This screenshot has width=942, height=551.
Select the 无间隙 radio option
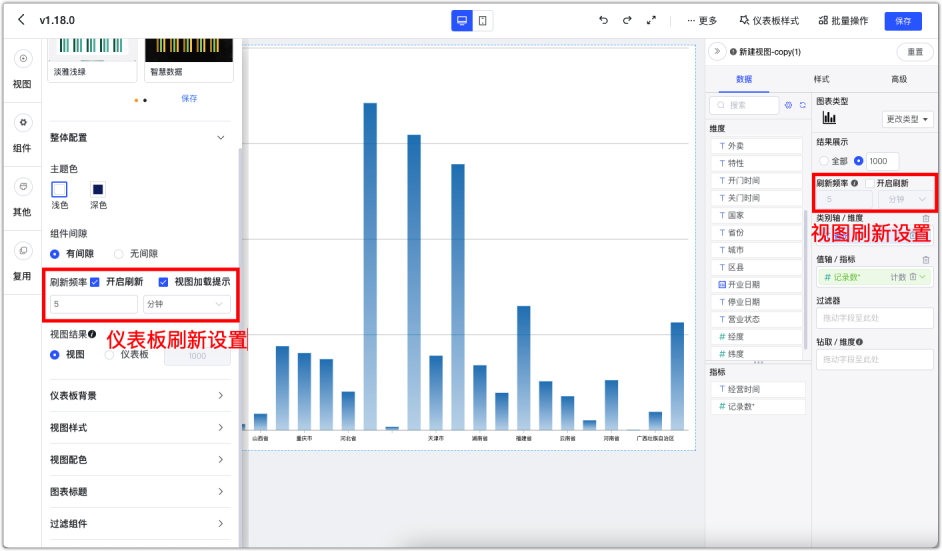(x=119, y=254)
